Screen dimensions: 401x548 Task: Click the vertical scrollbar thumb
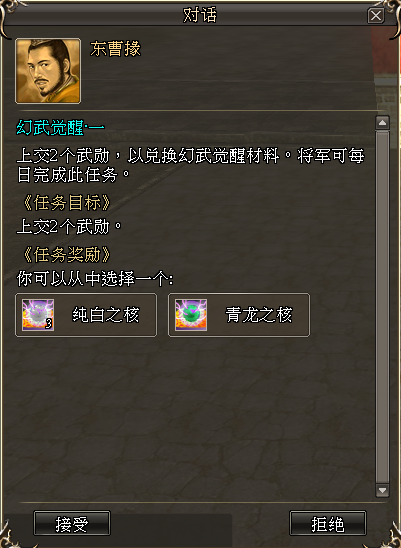[382, 307]
